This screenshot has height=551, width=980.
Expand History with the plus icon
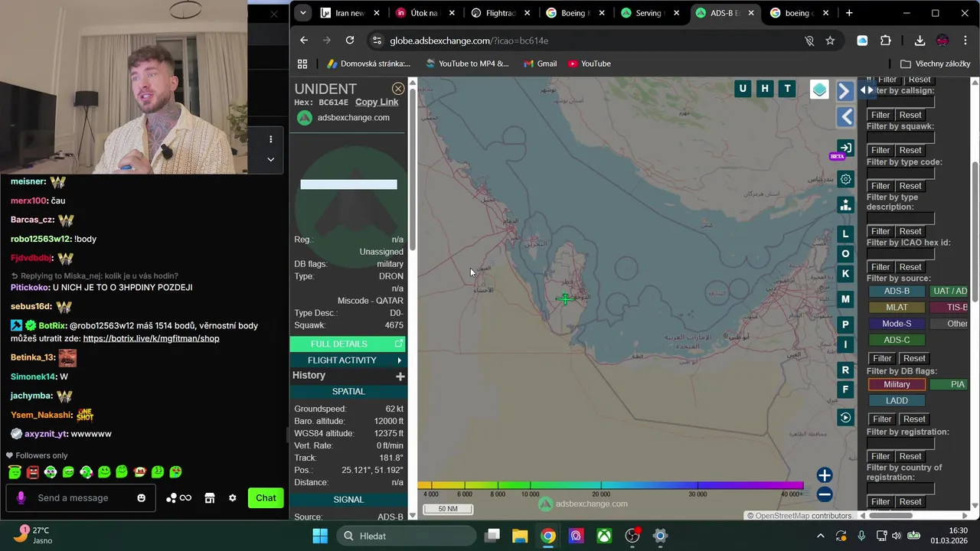(x=400, y=376)
